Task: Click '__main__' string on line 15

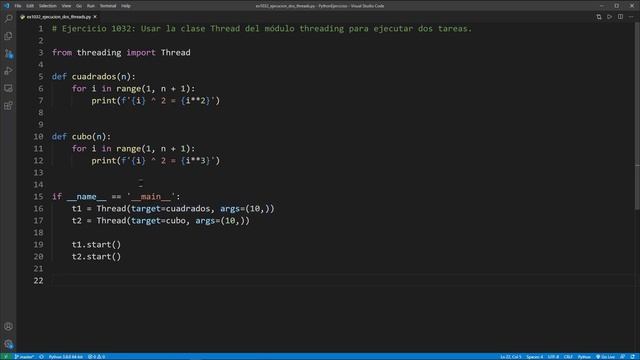Action: [151, 196]
